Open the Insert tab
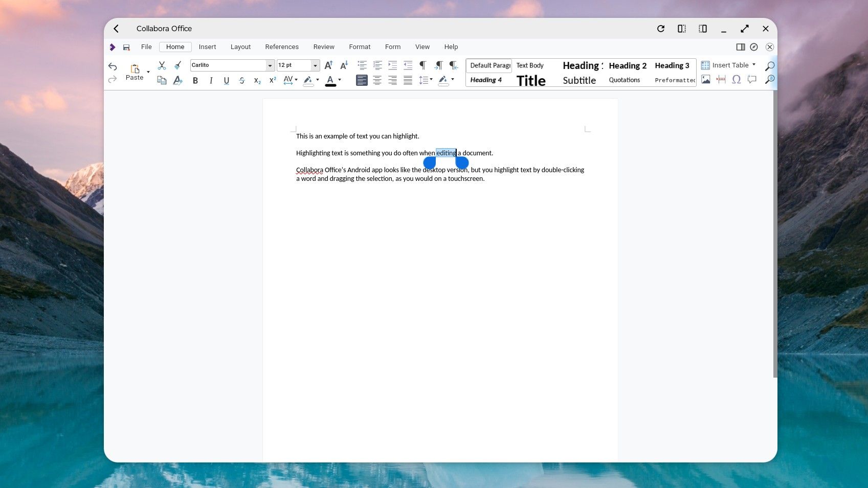 207,47
